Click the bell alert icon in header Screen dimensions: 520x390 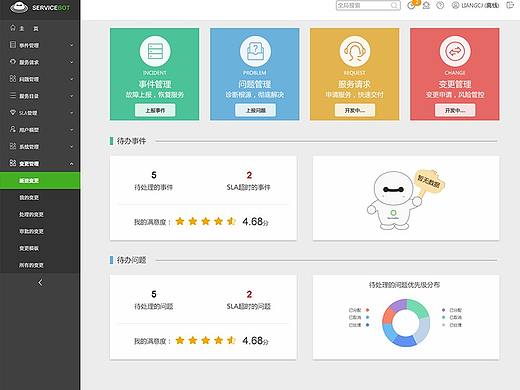click(x=426, y=5)
